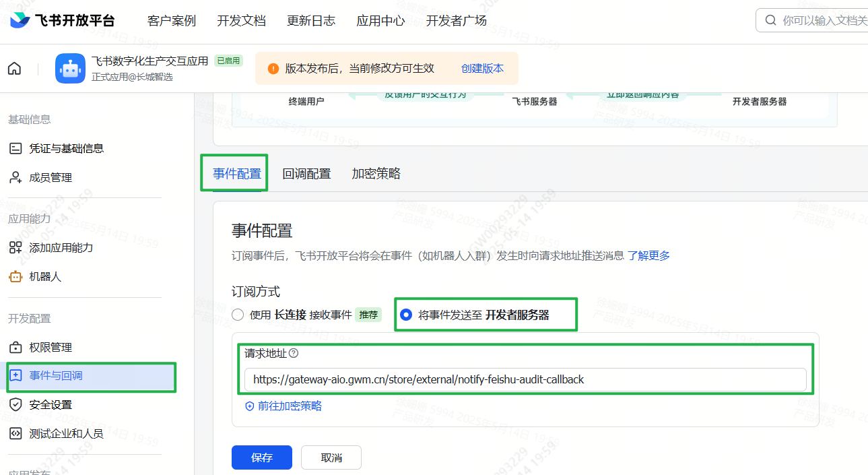The image size is (868, 475).
Task: Click the 权限管理 lock icon
Action: pyautogui.click(x=15, y=347)
